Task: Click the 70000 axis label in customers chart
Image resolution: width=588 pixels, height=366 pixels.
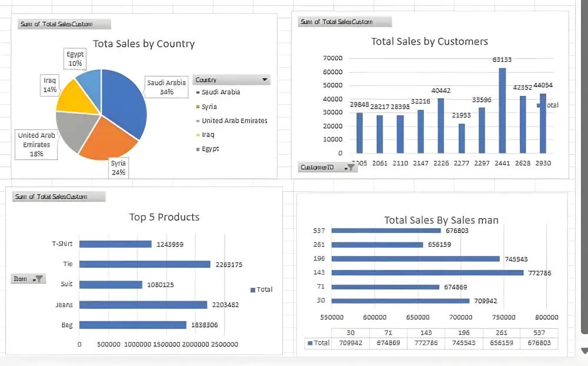Action: pyautogui.click(x=332, y=58)
